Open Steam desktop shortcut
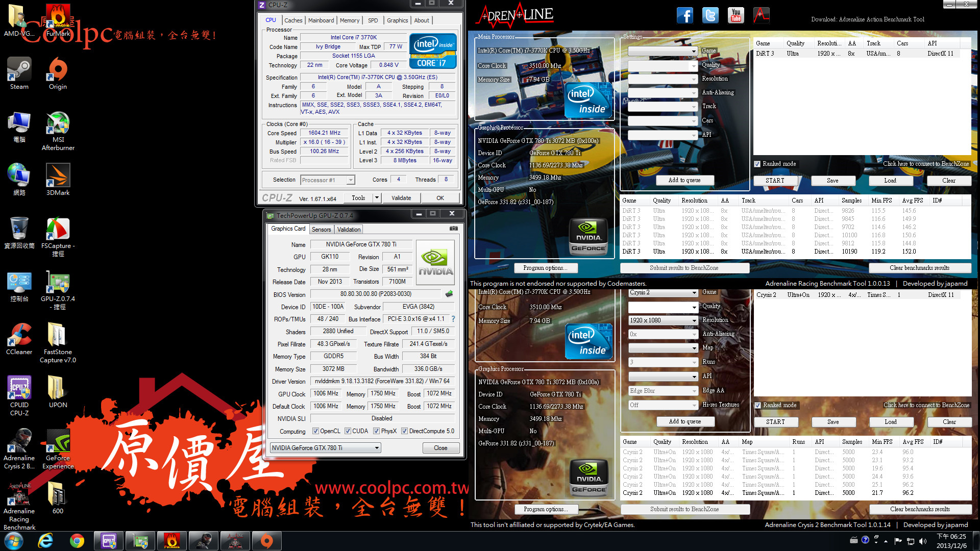 (x=19, y=73)
